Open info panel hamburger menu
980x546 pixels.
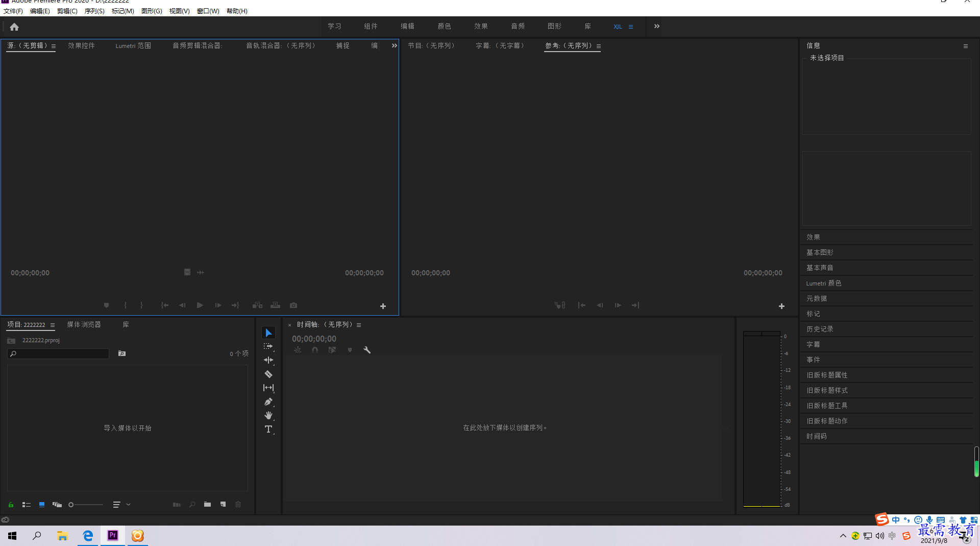coord(966,46)
